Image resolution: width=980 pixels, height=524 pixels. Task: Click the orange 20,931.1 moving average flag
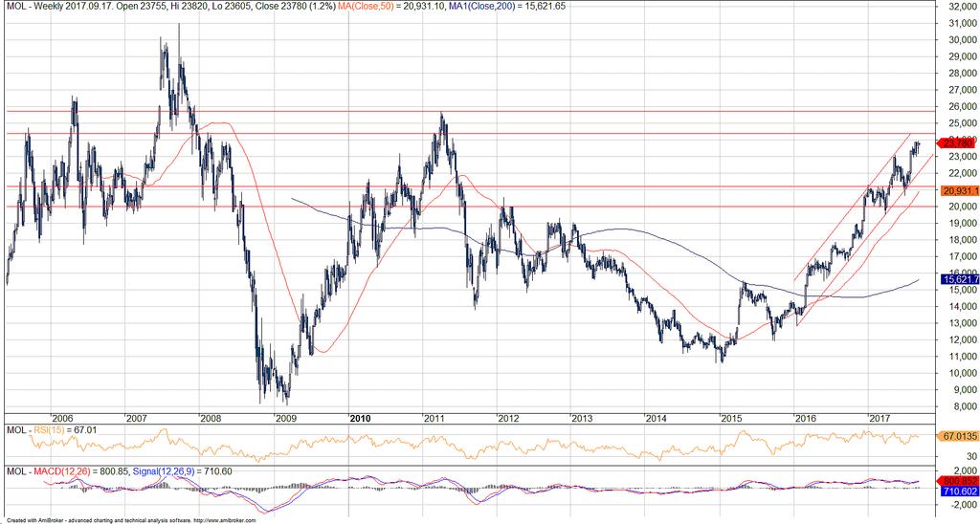pyautogui.click(x=959, y=190)
